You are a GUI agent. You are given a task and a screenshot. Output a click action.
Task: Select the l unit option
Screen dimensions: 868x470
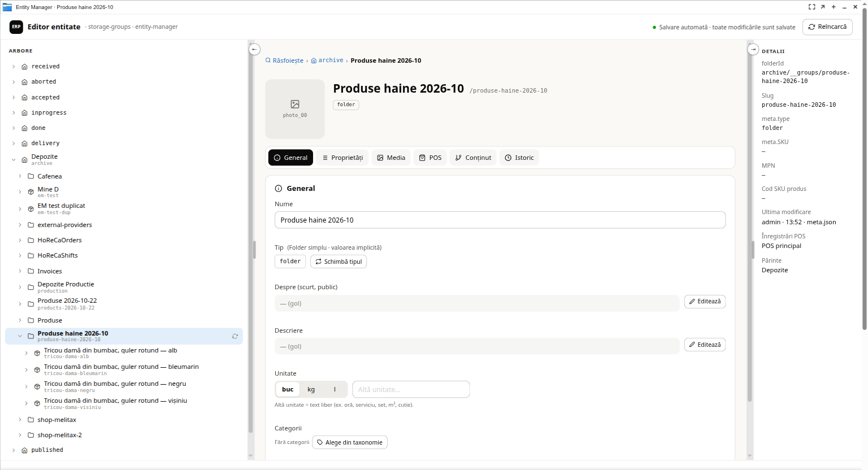[335, 389]
